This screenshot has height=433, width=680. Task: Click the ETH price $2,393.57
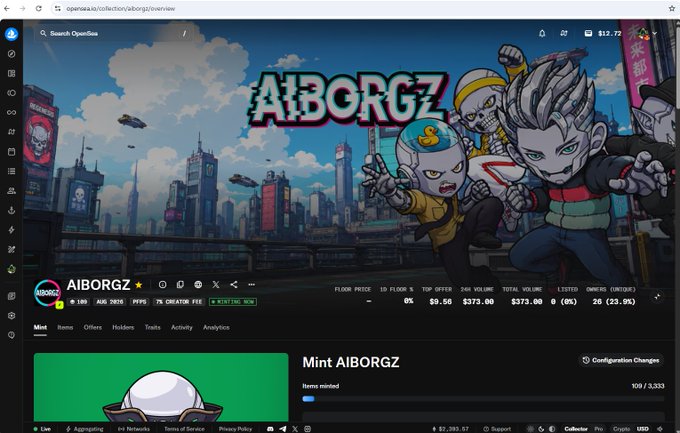(451, 429)
